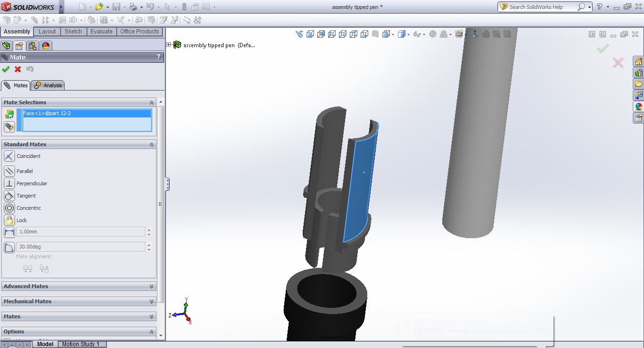The width and height of the screenshot is (644, 348).
Task: Cancel mate with red X in panel
Action: [18, 69]
